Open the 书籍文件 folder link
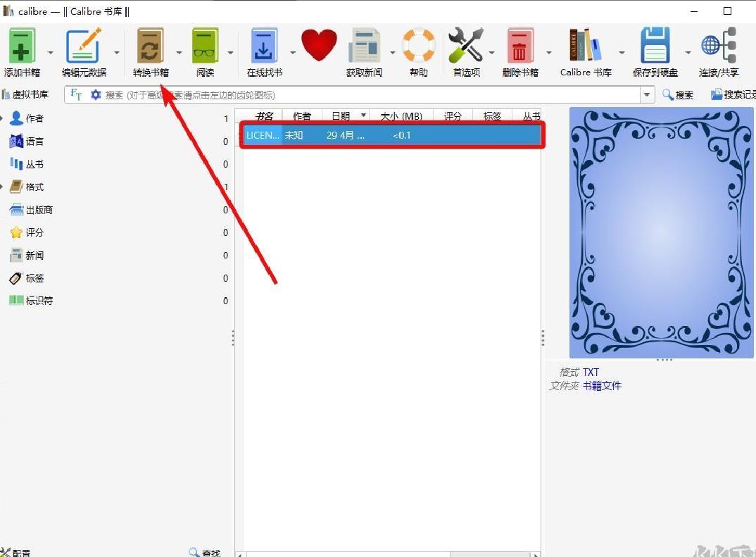This screenshot has height=557, width=756. point(602,386)
